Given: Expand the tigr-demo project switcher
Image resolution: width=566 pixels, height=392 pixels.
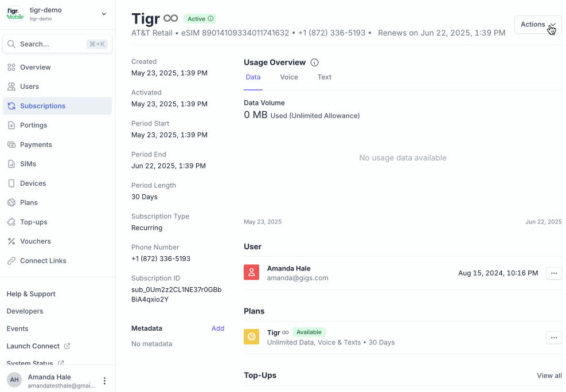Looking at the screenshot, I should pyautogui.click(x=104, y=14).
